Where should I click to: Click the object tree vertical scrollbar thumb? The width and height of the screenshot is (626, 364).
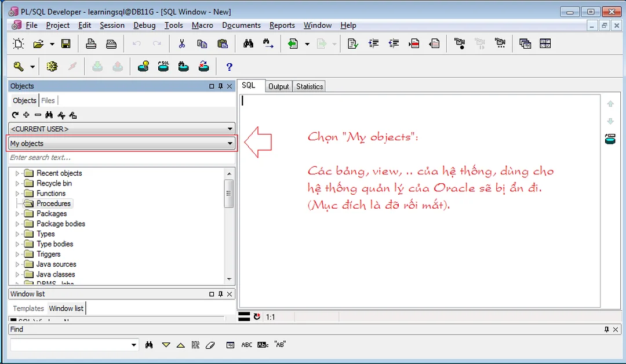pos(229,194)
